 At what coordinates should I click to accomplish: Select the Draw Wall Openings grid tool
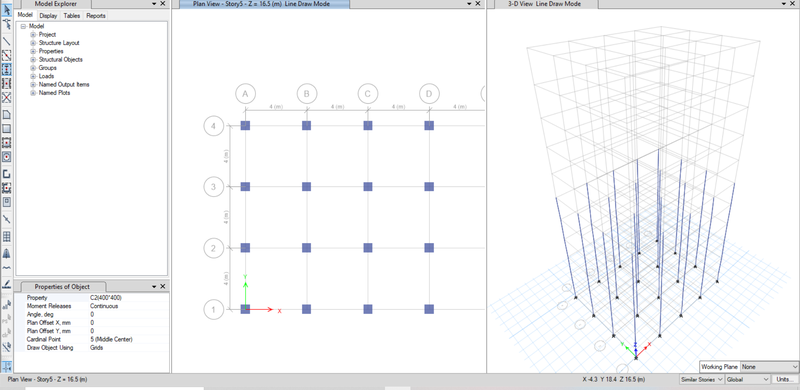click(x=7, y=236)
